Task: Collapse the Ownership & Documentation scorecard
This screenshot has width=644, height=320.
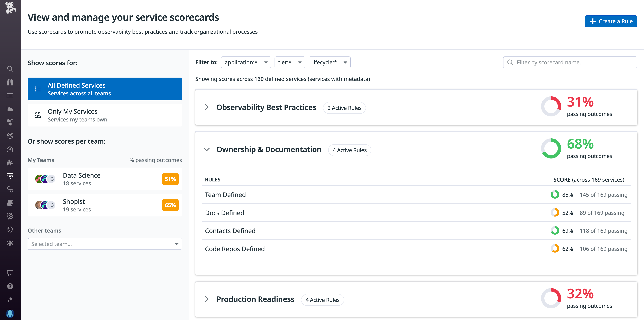Action: [x=207, y=149]
